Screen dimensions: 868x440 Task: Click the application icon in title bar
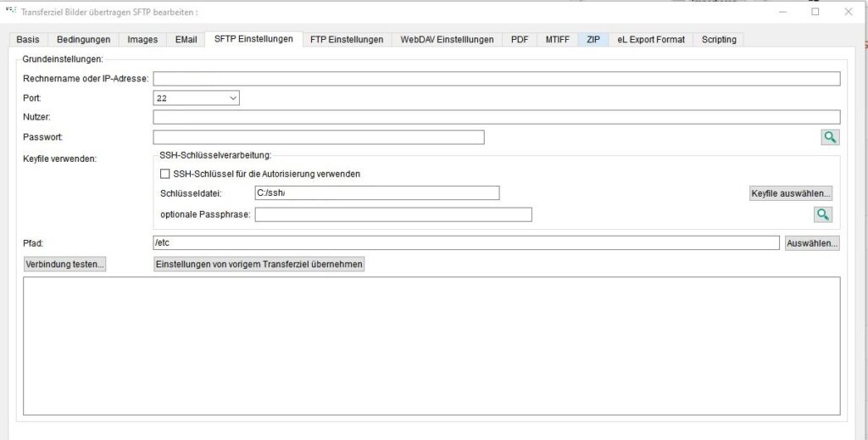coord(10,11)
